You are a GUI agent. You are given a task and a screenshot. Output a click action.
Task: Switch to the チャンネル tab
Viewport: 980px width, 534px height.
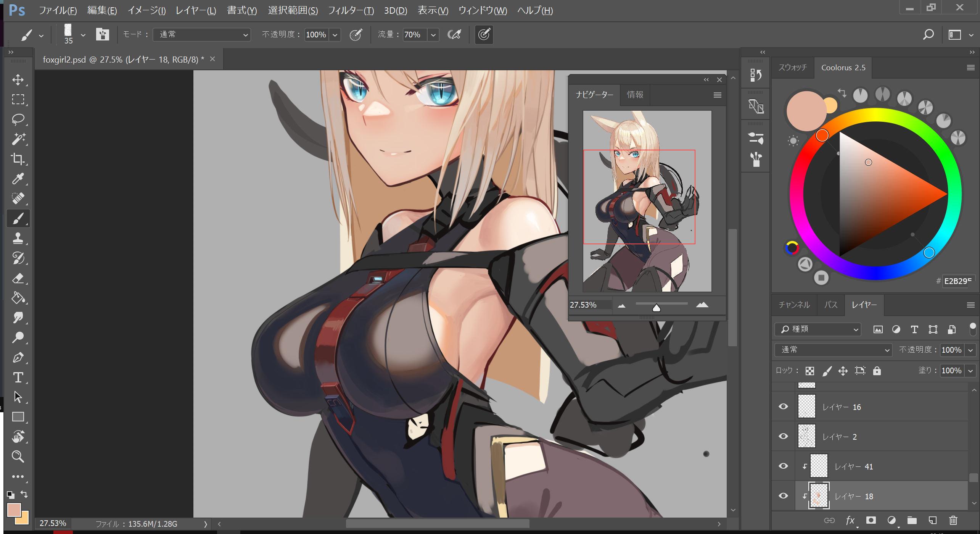[794, 305]
